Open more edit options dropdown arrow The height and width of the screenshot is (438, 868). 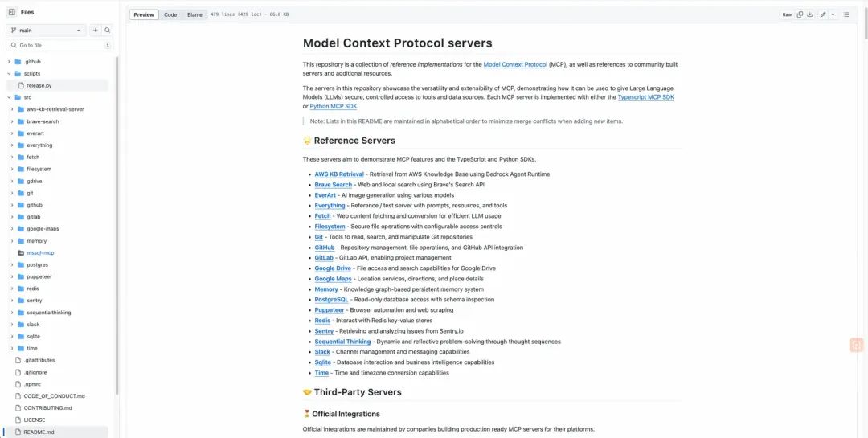click(833, 14)
